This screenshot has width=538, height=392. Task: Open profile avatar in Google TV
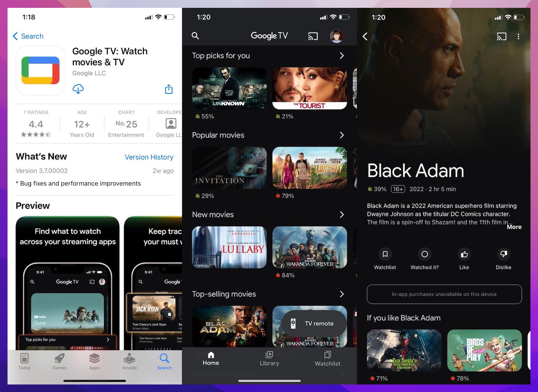[x=337, y=36]
